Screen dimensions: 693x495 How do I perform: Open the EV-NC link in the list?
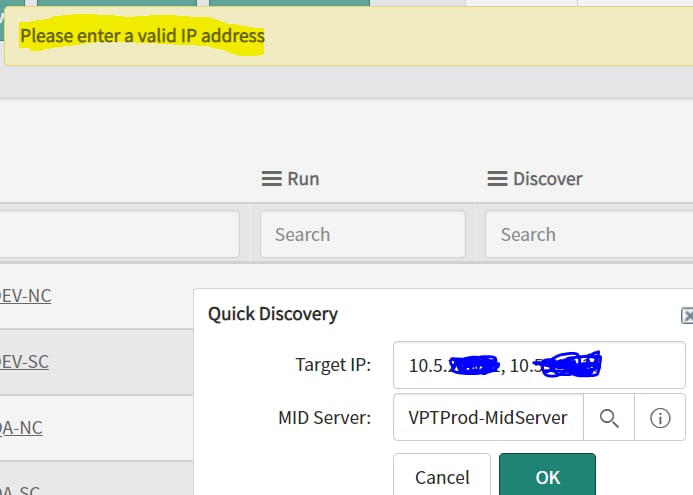(x=26, y=296)
